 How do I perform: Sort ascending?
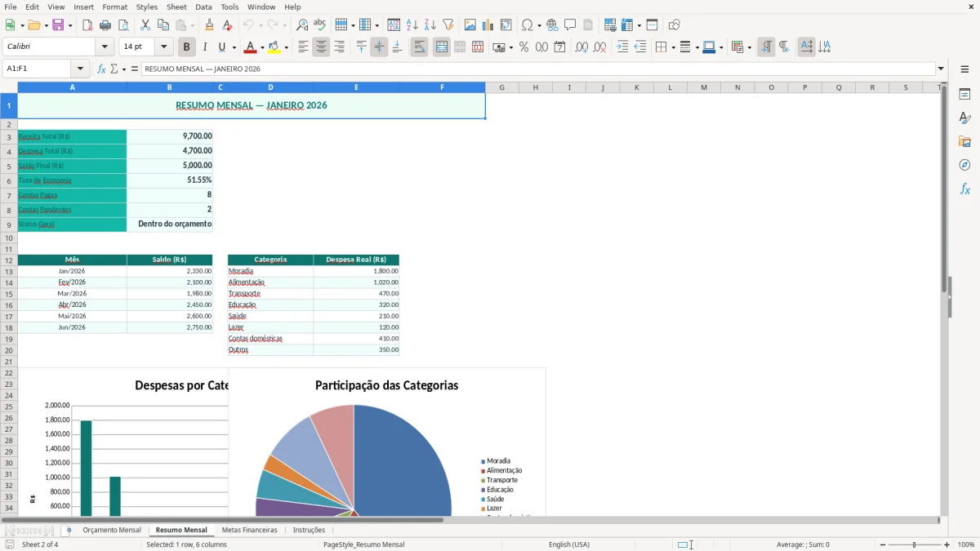click(x=412, y=25)
